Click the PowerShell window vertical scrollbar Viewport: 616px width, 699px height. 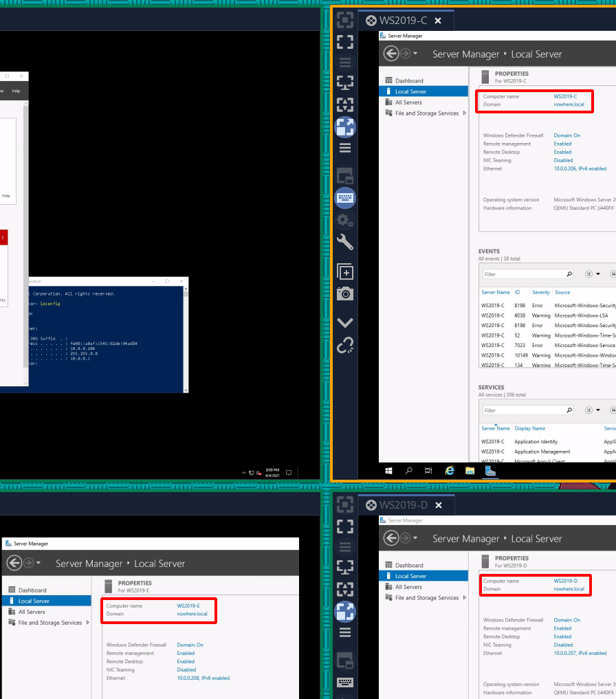click(186, 340)
